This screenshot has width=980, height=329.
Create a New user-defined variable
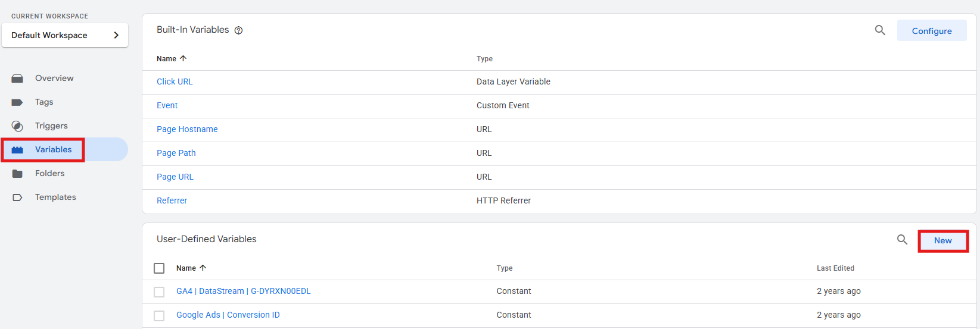[943, 240]
